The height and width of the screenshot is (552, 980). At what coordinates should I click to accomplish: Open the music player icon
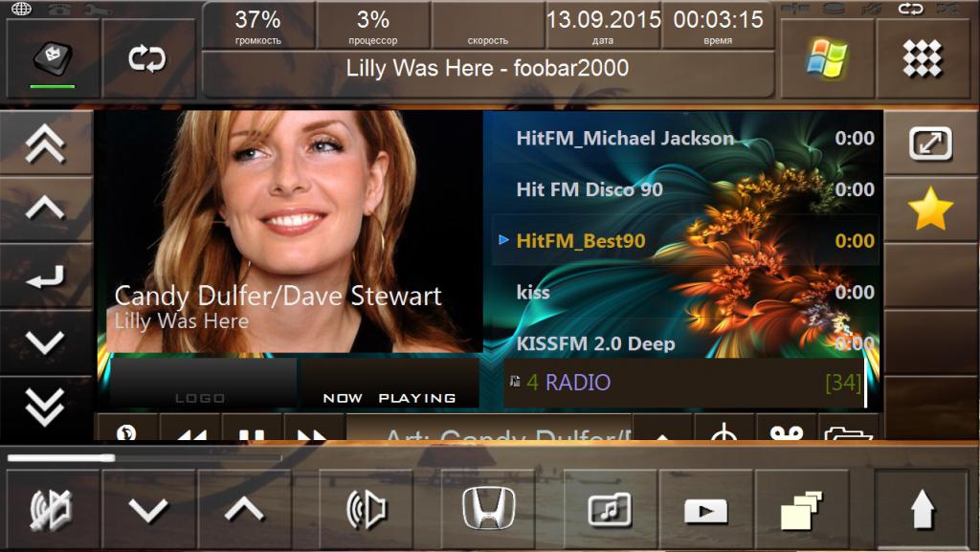(610, 510)
